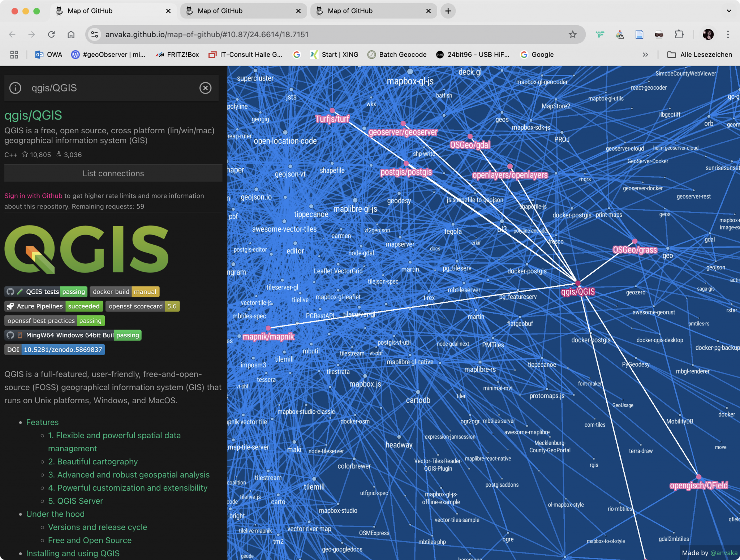The image size is (740, 560).
Task: Expand the tab search chevron
Action: [x=729, y=11]
